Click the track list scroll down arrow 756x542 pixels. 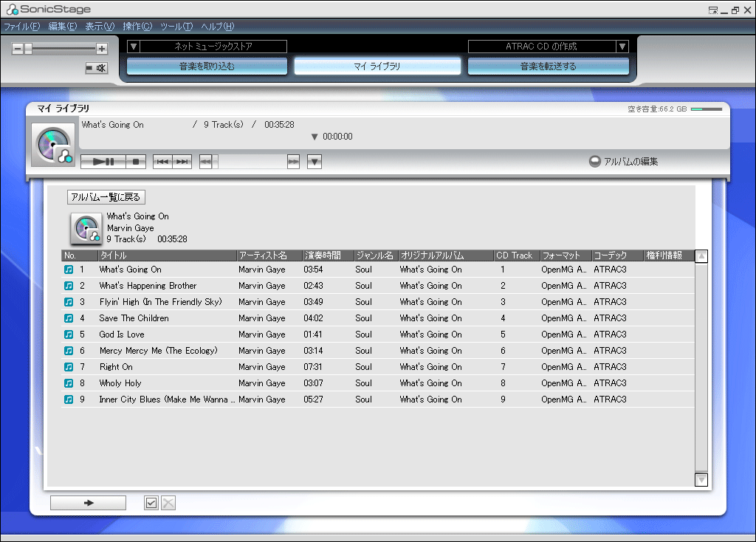[x=701, y=480]
